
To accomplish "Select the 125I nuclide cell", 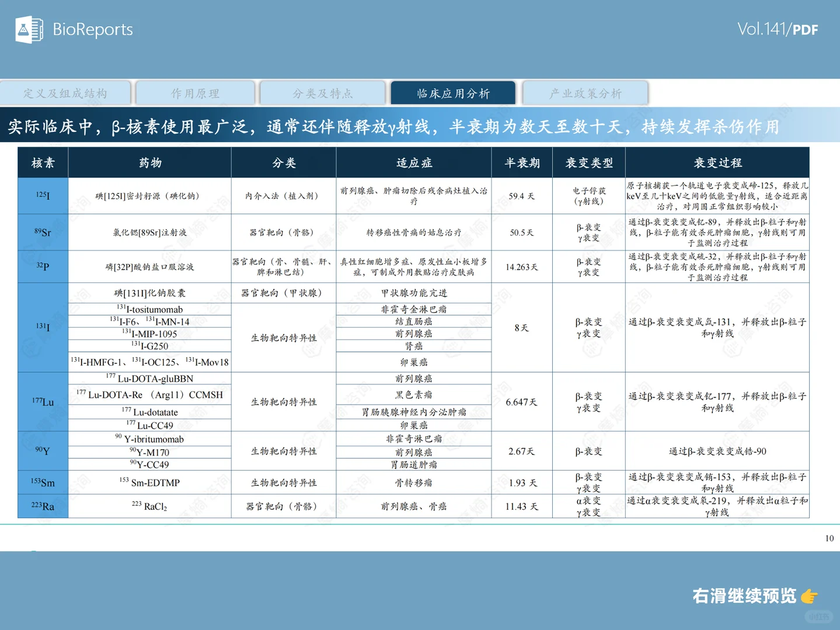I will click(x=43, y=195).
